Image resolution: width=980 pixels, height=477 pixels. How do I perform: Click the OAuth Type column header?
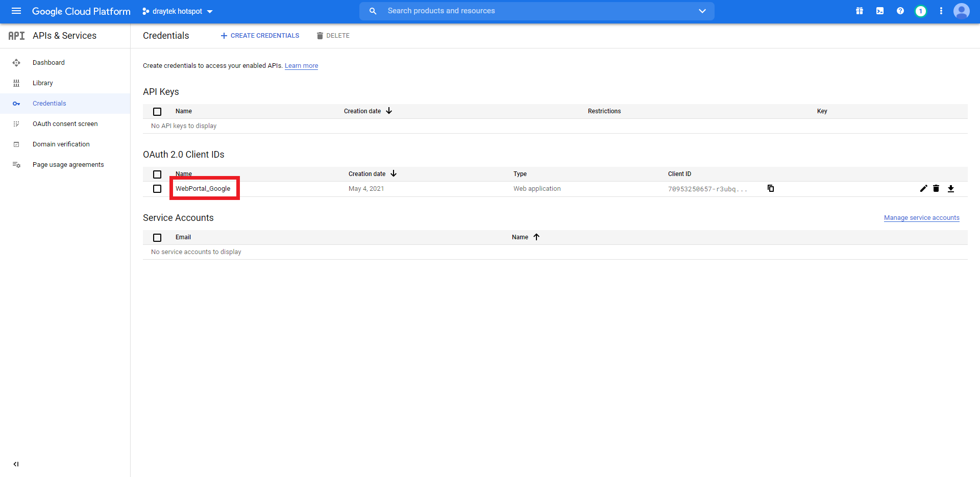point(520,174)
